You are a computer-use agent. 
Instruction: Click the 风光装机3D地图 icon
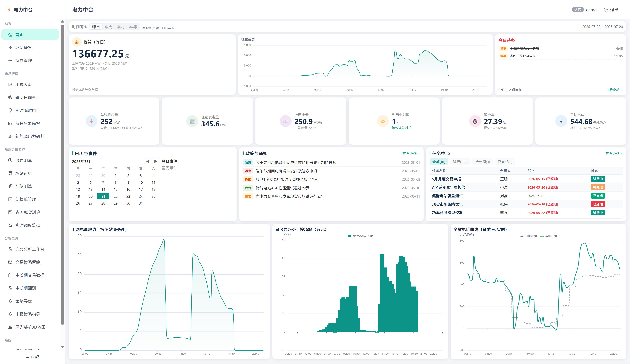(10, 327)
